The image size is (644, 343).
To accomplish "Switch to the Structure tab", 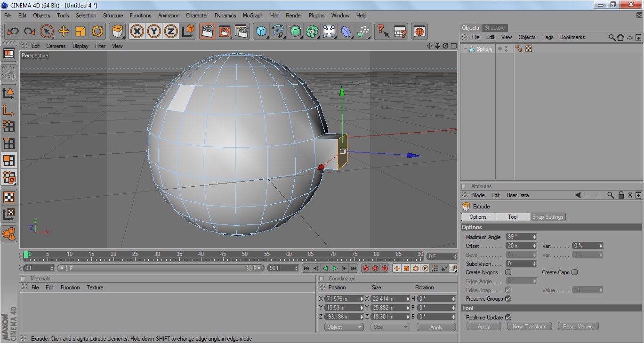I will 495,28.
